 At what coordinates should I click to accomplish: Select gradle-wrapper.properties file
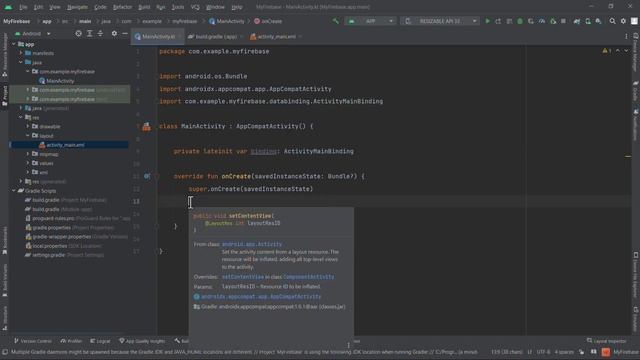coord(61,236)
